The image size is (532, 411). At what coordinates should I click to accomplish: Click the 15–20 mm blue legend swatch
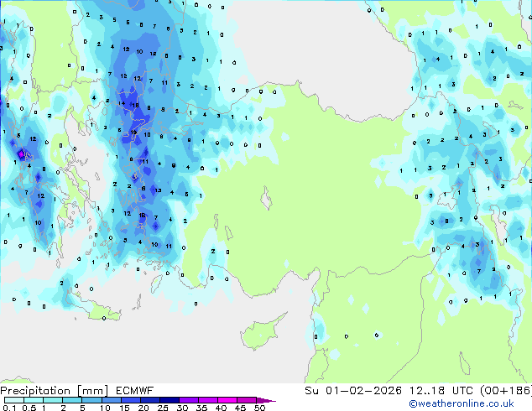tap(130, 400)
